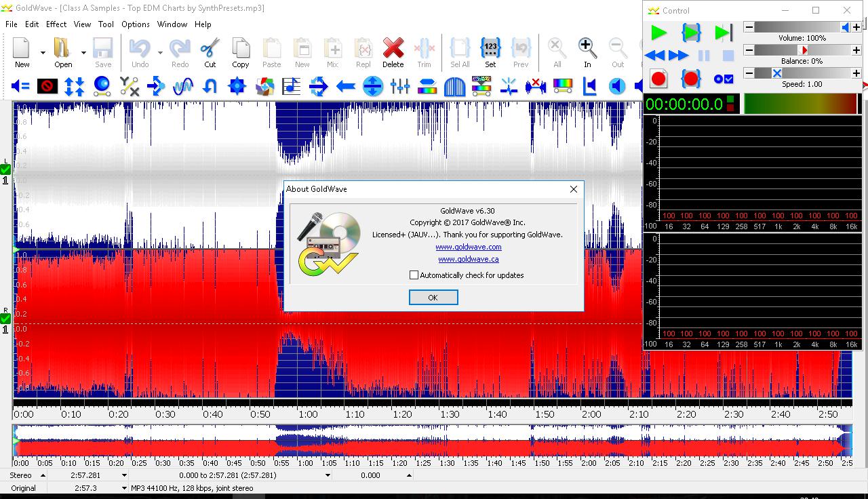Open the Stereo channel status dropdown
Screen dimensions: 868x499
pos(43,476)
